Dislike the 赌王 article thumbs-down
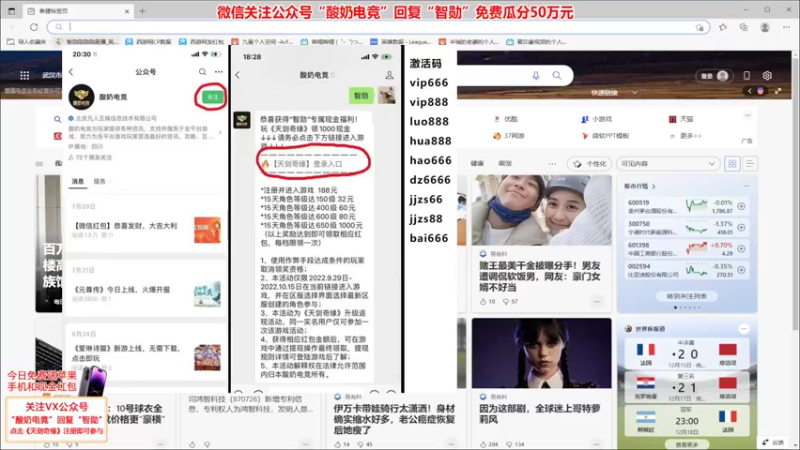Image resolution: width=800 pixels, height=450 pixels. point(506,302)
